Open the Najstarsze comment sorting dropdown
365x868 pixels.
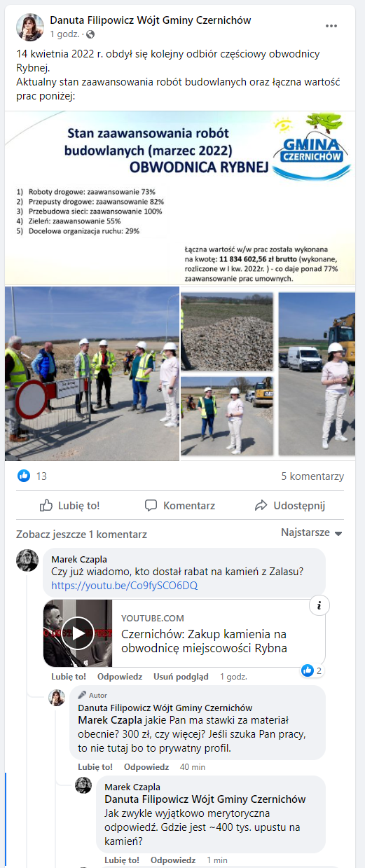(x=312, y=532)
